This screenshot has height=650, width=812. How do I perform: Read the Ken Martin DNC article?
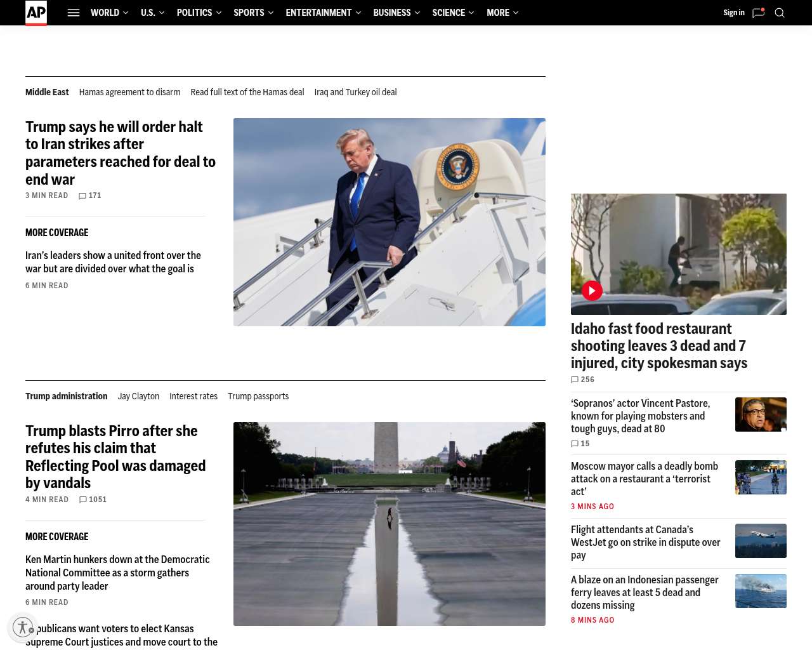117,573
